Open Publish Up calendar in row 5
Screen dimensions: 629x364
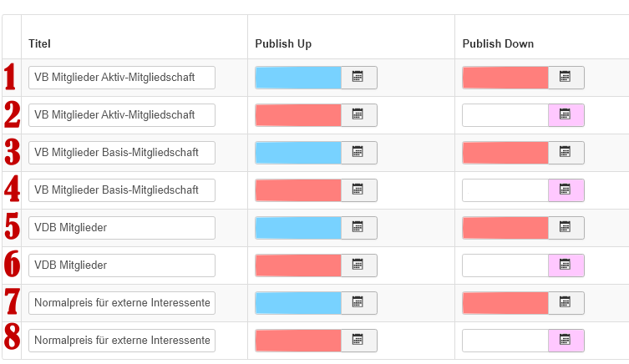(358, 228)
